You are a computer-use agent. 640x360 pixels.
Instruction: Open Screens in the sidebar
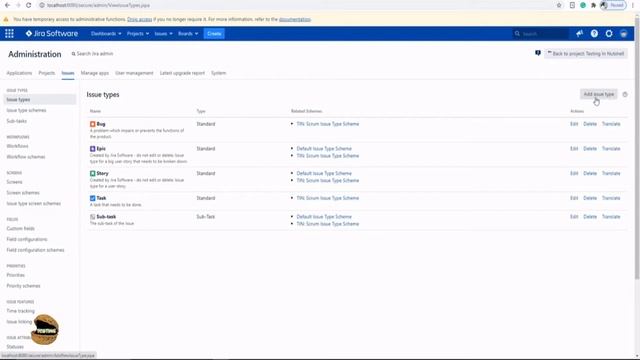tap(15, 182)
